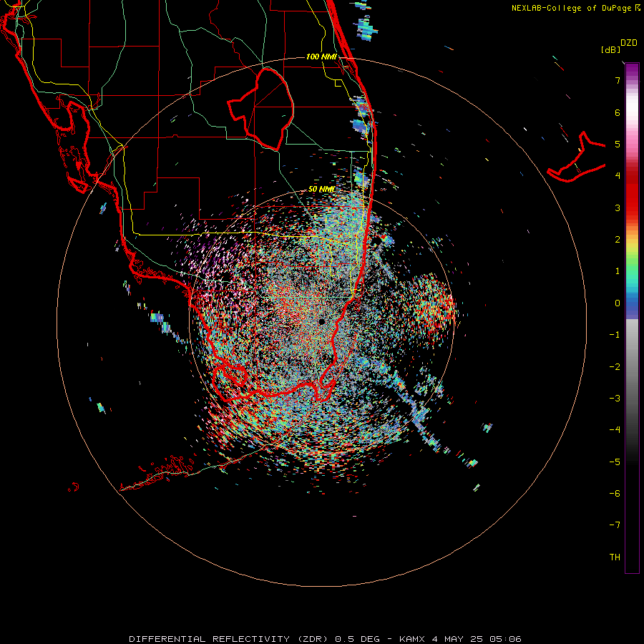Click the -6 dB scale value

[x=615, y=494]
